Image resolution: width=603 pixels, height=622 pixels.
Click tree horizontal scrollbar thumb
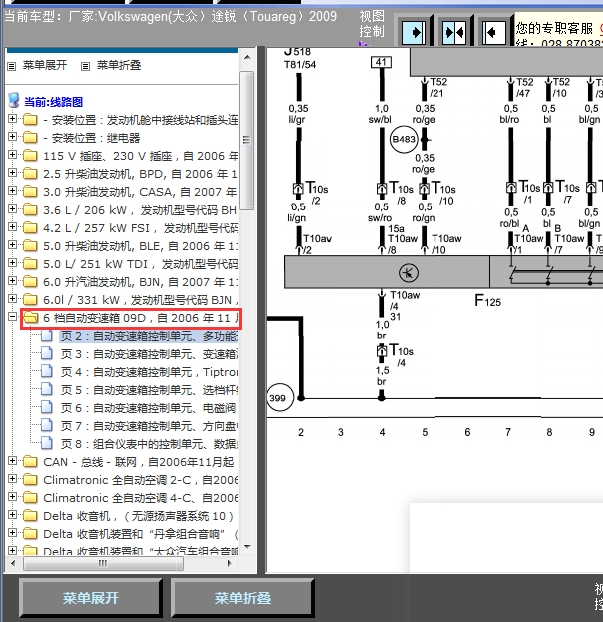click(103, 563)
